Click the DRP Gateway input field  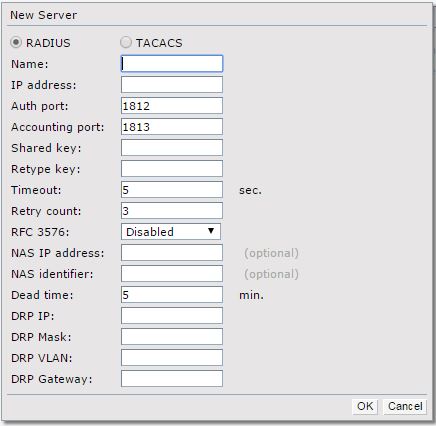[172, 379]
